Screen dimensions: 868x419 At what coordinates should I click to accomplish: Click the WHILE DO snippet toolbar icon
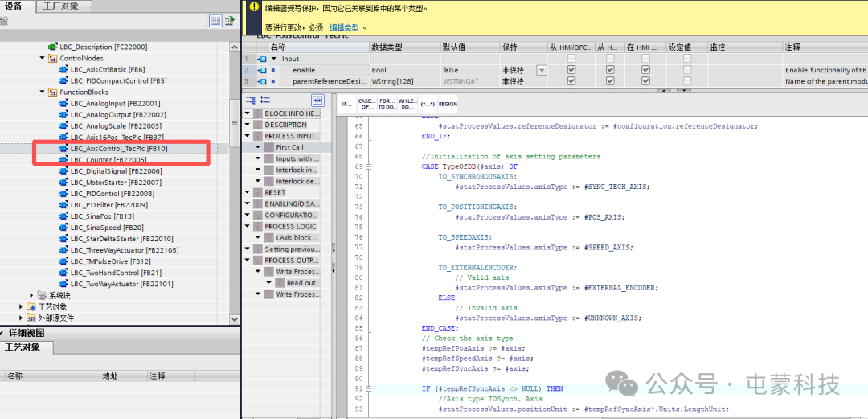tap(407, 104)
